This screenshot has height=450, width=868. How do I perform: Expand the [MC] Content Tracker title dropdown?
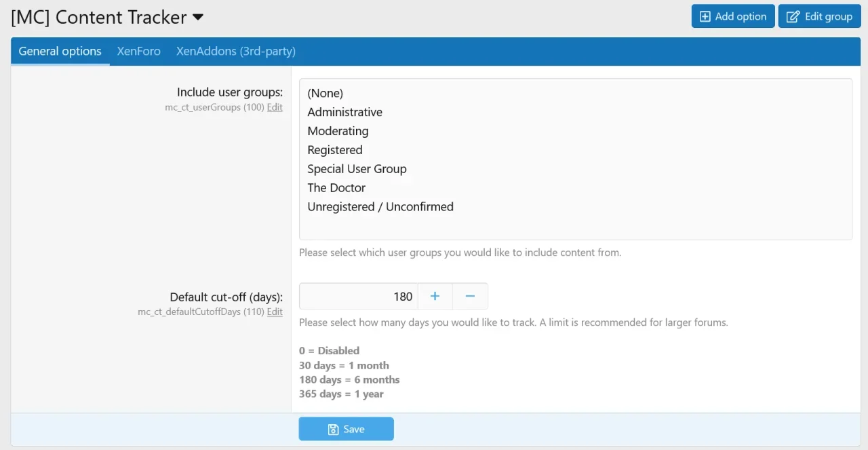pos(198,17)
